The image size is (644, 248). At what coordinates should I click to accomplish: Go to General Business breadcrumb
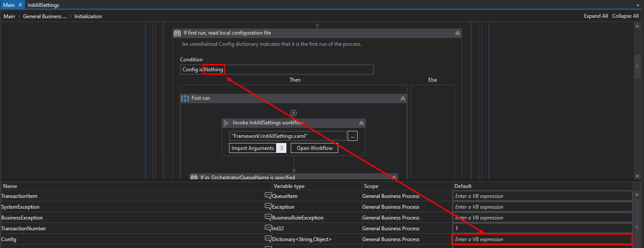tap(44, 16)
